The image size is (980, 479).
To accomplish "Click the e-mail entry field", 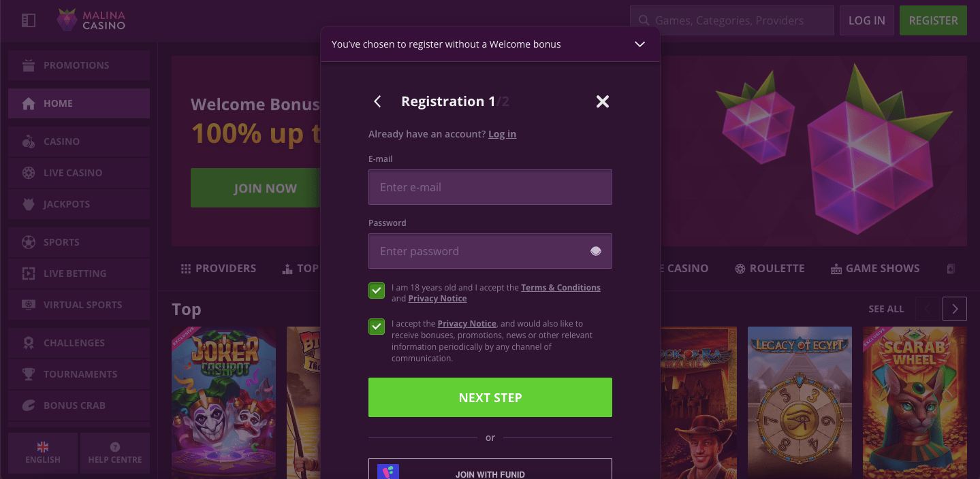I will [490, 187].
